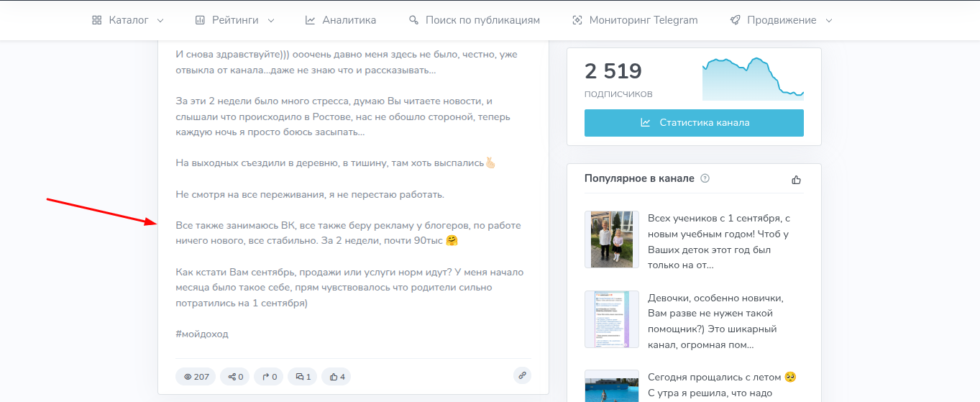Click the subscribers growth sparkline chart
This screenshot has height=402, width=980.
tap(753, 79)
